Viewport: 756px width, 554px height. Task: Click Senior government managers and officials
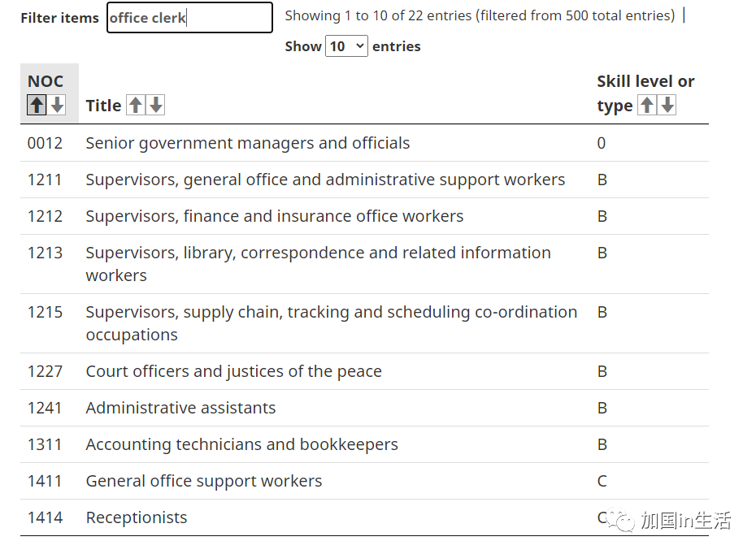248,143
